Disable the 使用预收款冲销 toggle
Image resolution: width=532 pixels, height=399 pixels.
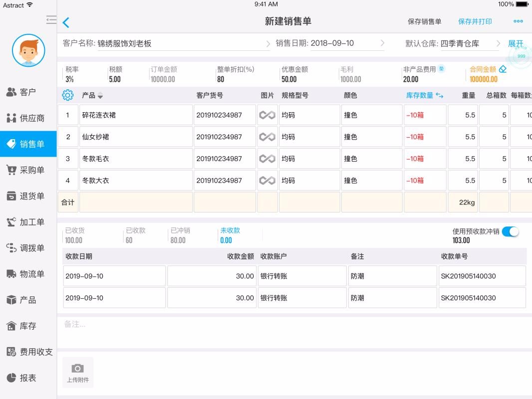click(510, 231)
